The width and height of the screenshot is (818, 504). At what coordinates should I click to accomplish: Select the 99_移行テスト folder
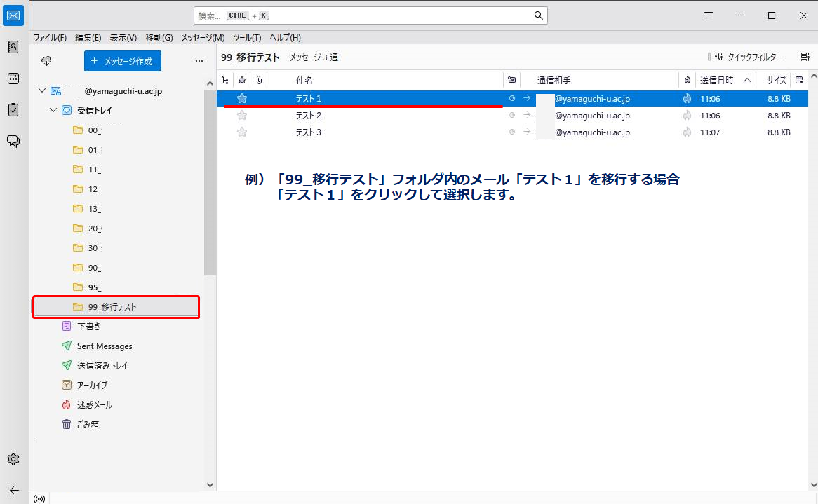click(x=116, y=306)
